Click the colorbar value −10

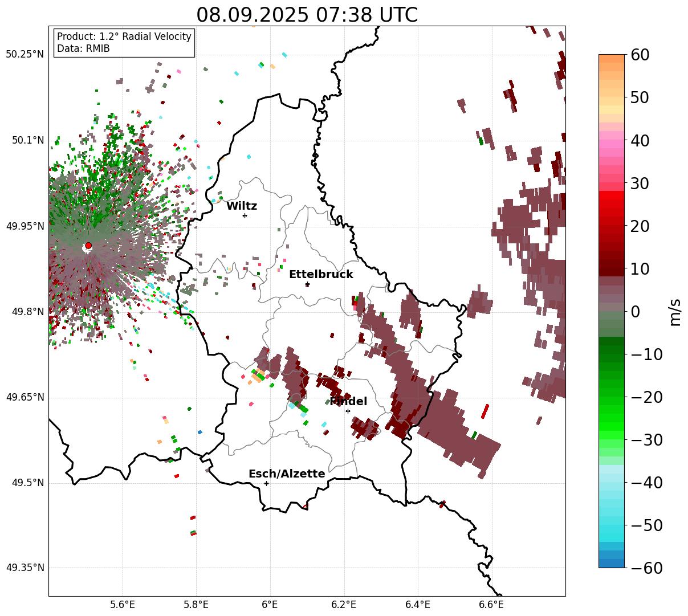646,354
